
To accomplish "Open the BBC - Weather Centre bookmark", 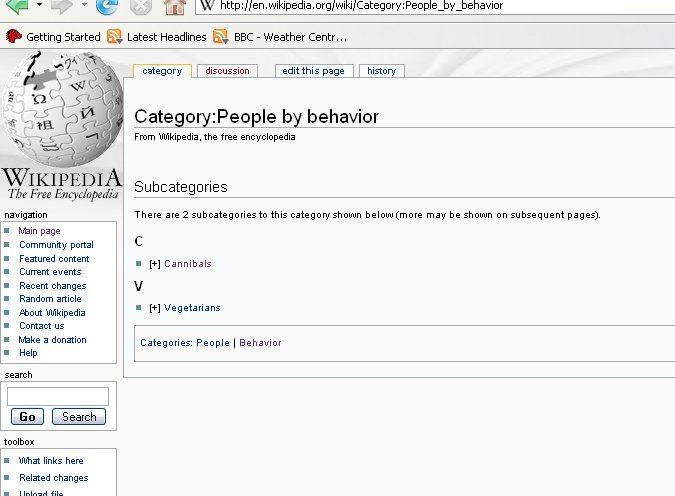I will pos(280,37).
